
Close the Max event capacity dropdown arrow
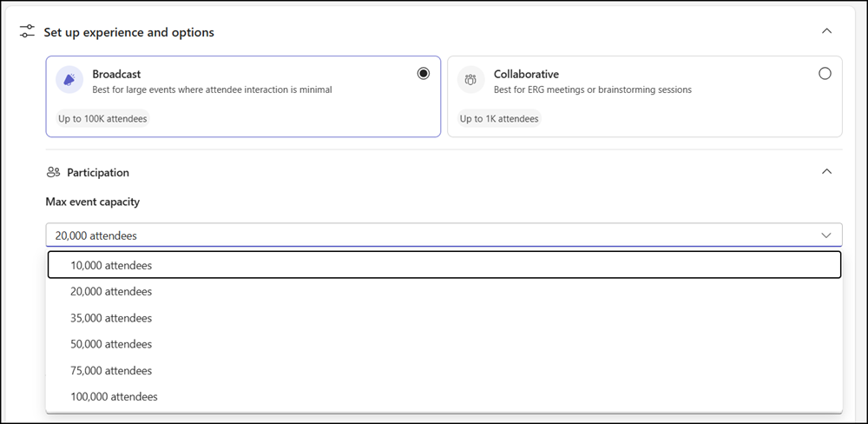[x=825, y=235]
